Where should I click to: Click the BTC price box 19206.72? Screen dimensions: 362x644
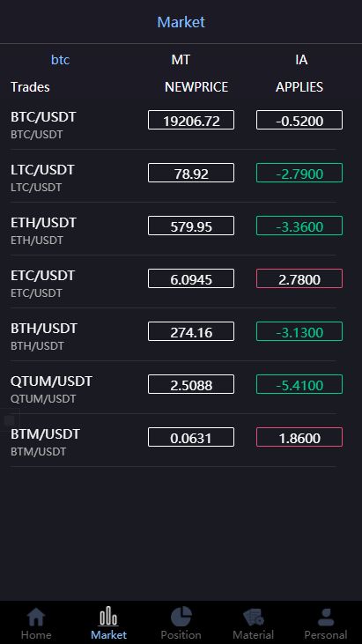coord(191,120)
